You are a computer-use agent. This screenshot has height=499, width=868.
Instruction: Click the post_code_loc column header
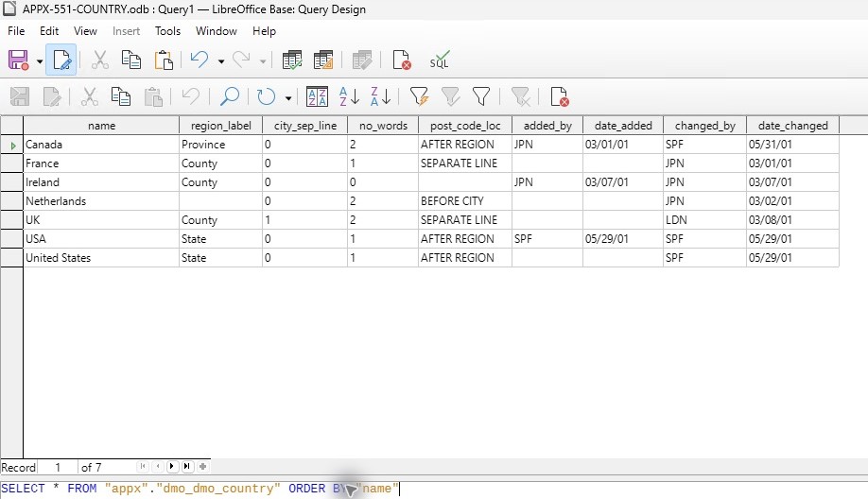tap(465, 126)
